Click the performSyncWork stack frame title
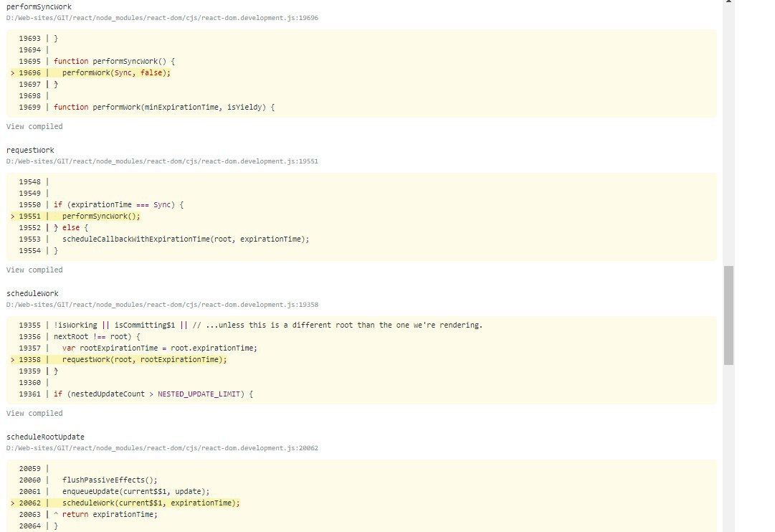Screen dimensions: 775x532 pos(39,7)
